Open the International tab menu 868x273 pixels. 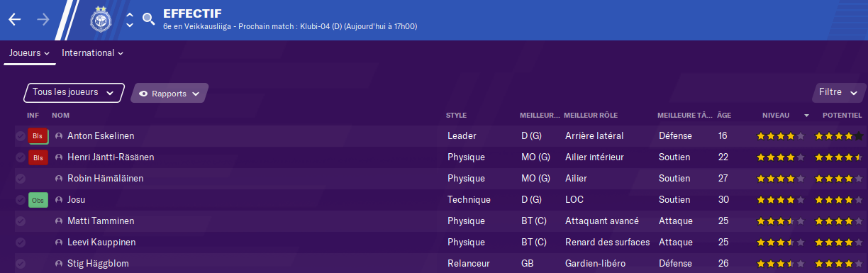(x=93, y=53)
